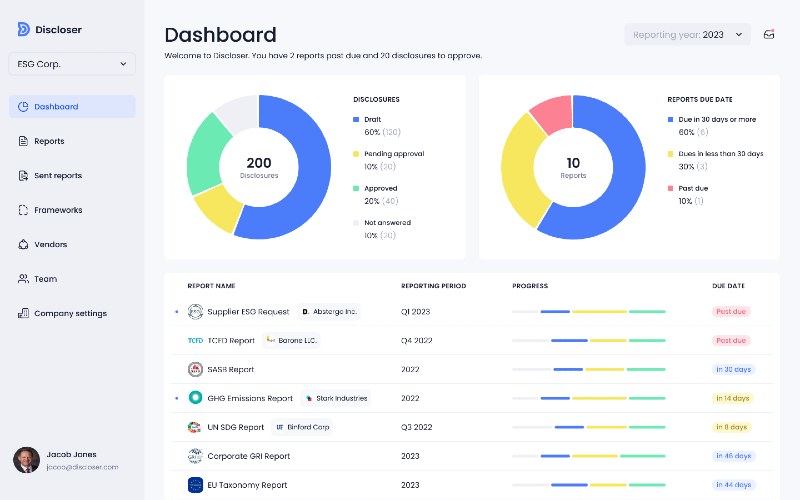
Task: Open Sent reports in the sidebar
Action: click(58, 176)
